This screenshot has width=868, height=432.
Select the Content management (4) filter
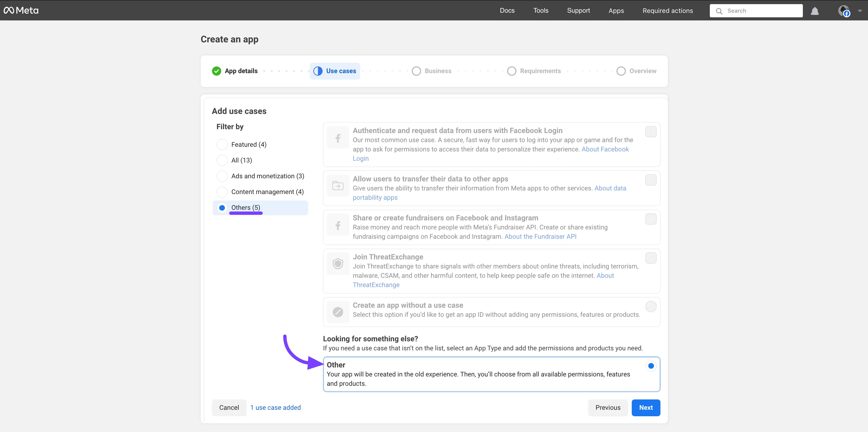(222, 192)
